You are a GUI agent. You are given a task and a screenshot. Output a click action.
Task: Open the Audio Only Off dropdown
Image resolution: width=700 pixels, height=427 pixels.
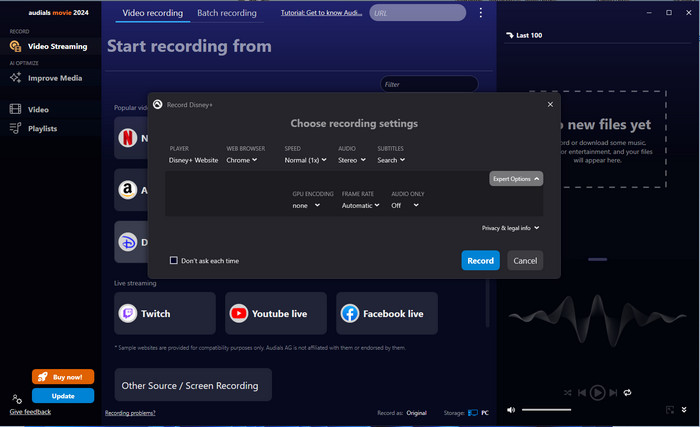[x=405, y=205]
